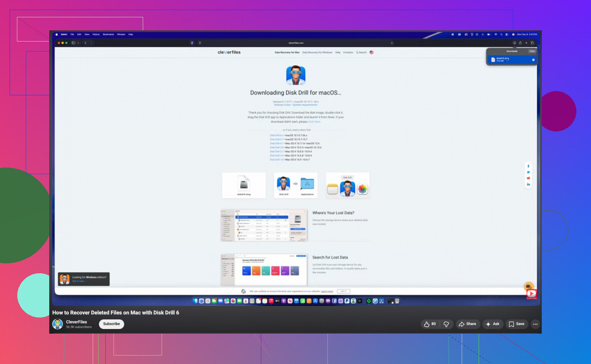591x364 pixels.
Task: Open the site Search
Action: (361, 52)
